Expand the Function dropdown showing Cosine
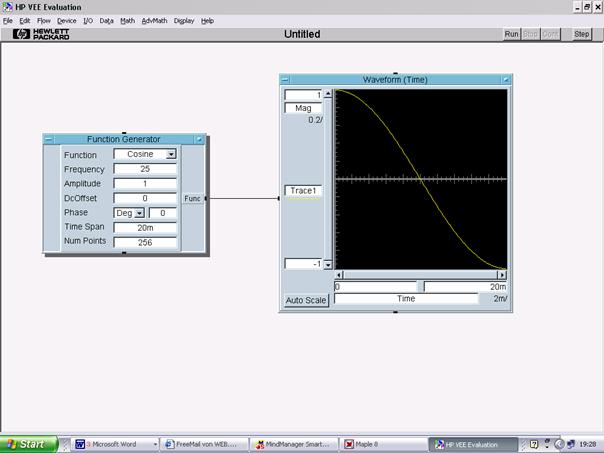Image resolution: width=604 pixels, height=453 pixels. coord(171,155)
